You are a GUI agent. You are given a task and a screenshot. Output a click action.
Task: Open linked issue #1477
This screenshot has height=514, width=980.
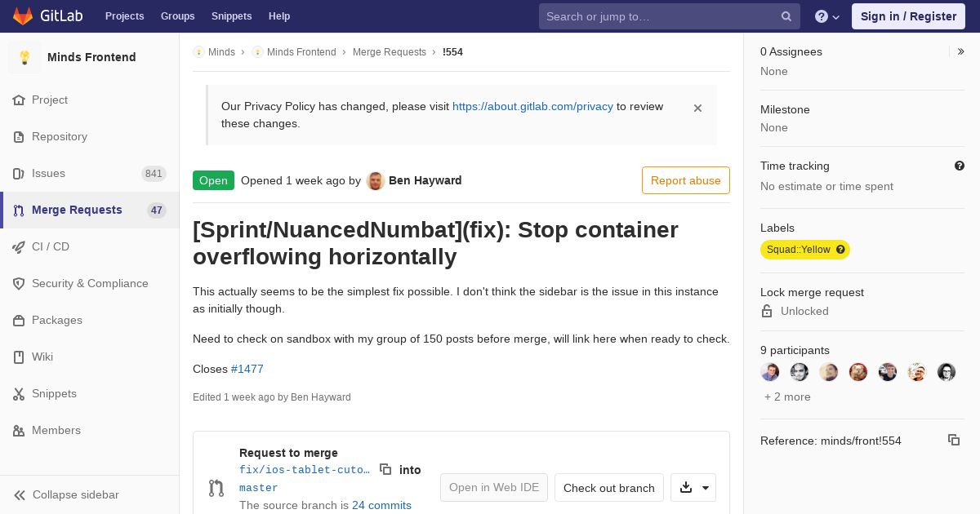point(247,369)
